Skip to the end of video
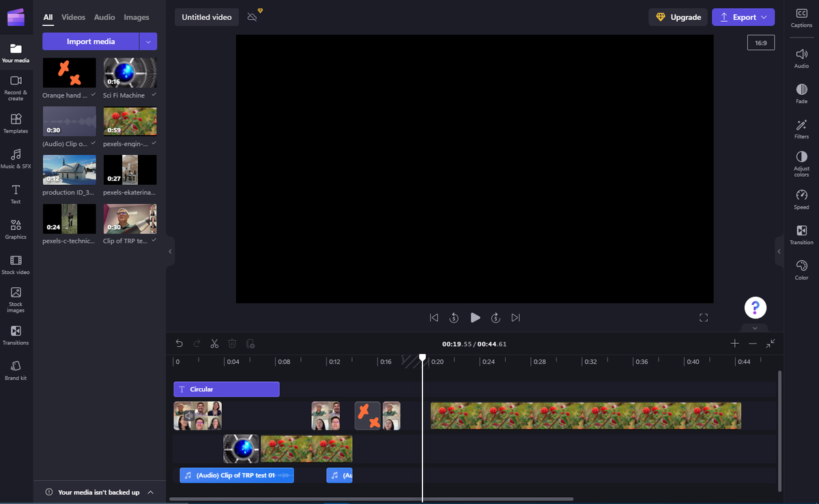Image resolution: width=819 pixels, height=504 pixels. (x=516, y=318)
